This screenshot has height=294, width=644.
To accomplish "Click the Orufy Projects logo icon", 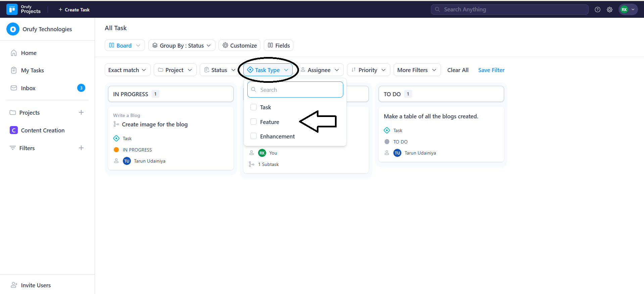I will [12, 9].
